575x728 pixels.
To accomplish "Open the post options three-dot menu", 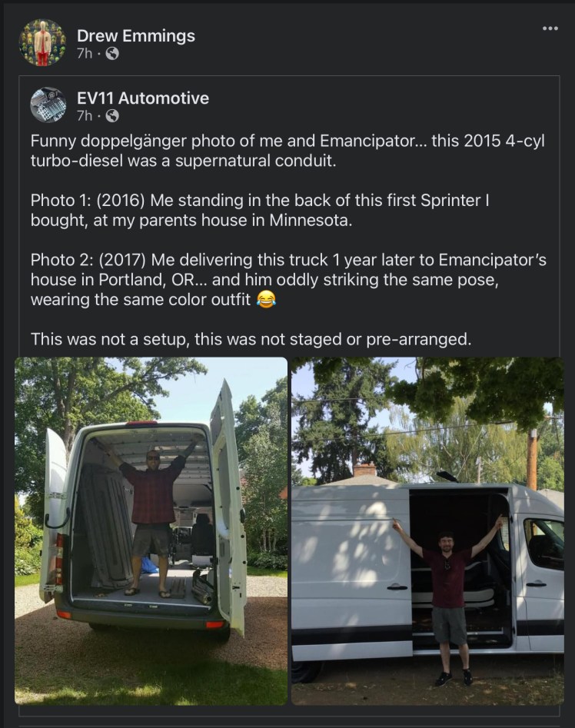I will point(550,29).
